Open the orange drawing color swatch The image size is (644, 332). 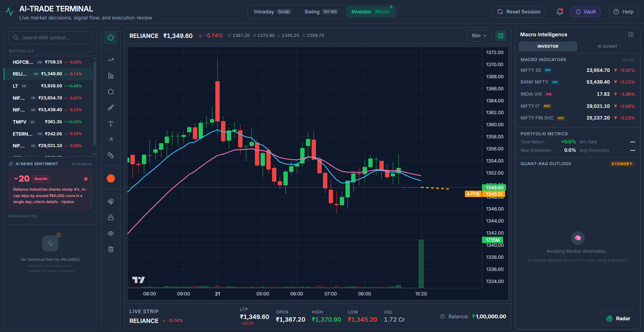(x=111, y=178)
